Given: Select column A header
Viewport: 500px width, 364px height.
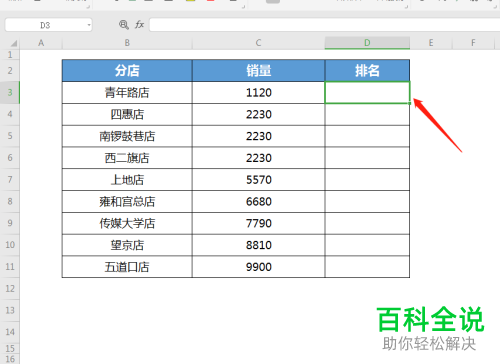Looking at the screenshot, I should (41, 43).
